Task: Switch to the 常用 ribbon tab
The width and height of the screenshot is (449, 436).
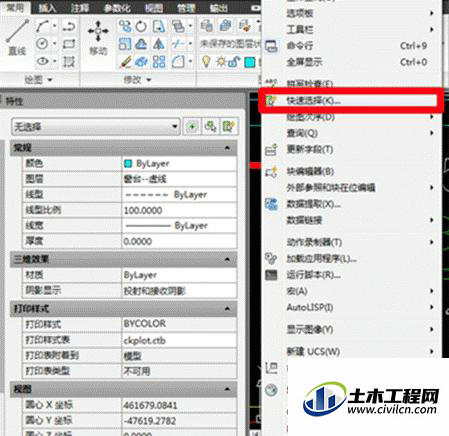Action: 15,7
